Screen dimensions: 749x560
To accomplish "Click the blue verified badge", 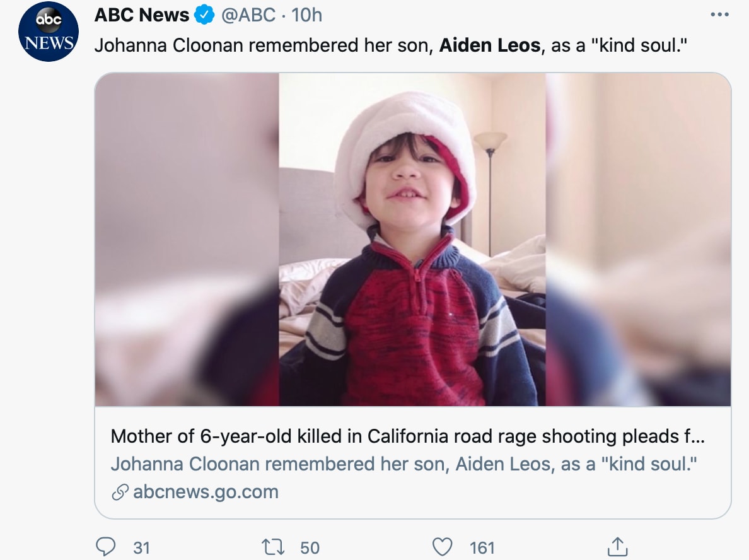I will pyautogui.click(x=204, y=15).
